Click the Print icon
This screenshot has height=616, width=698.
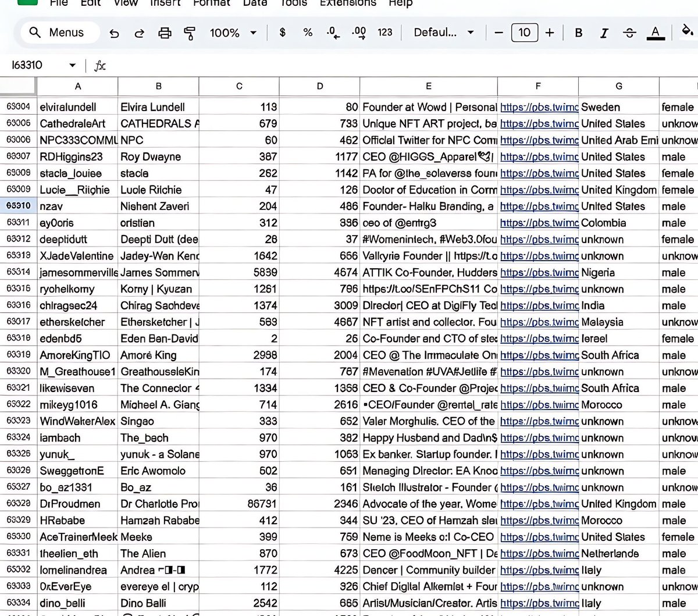click(x=165, y=33)
